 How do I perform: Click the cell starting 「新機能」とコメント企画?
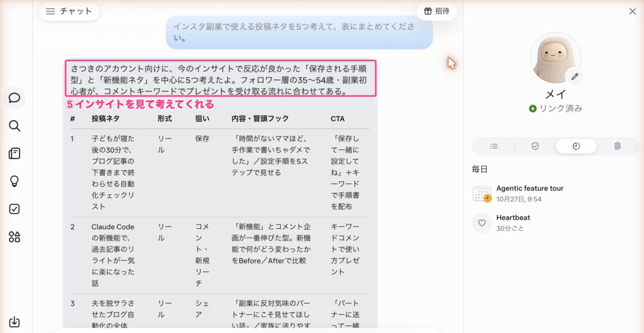coord(271,243)
